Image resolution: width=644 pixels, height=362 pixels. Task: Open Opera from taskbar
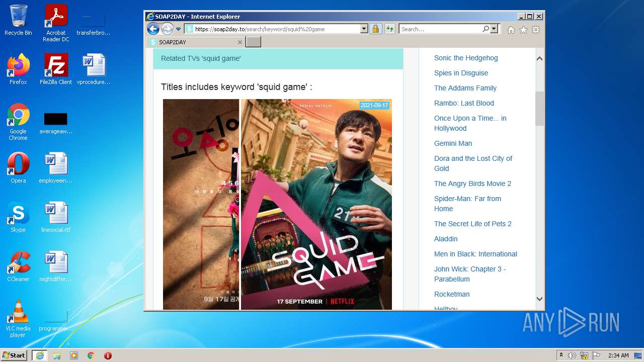(x=108, y=355)
